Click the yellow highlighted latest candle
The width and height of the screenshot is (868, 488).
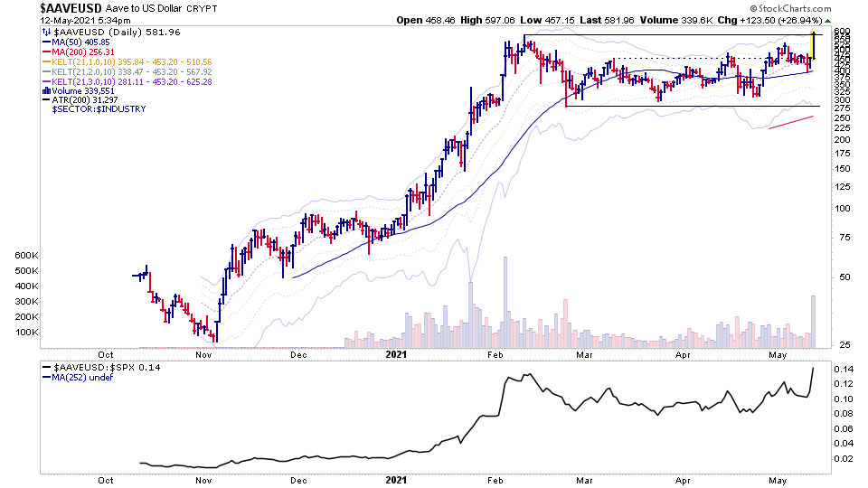(x=813, y=46)
